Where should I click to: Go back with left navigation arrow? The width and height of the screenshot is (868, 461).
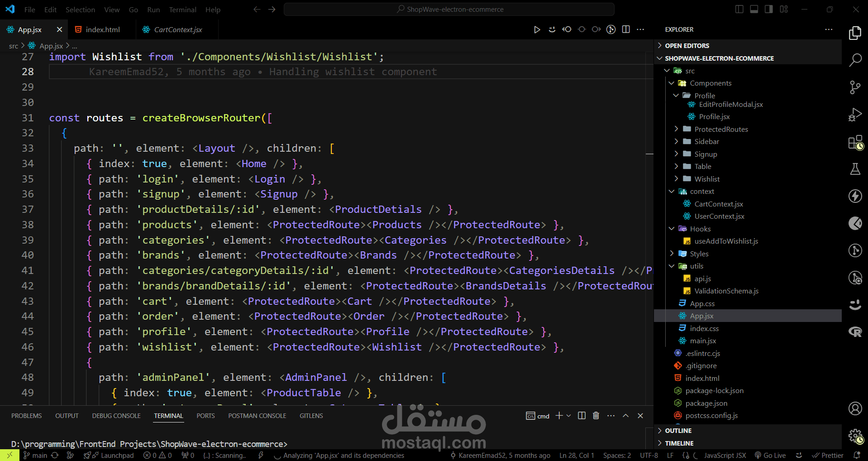click(x=257, y=10)
